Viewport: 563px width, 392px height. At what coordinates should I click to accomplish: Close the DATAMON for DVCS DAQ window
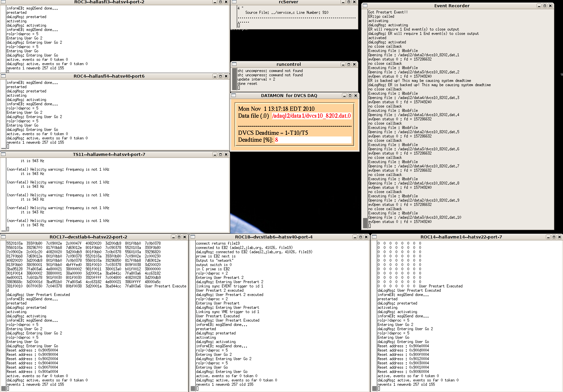[355, 95]
